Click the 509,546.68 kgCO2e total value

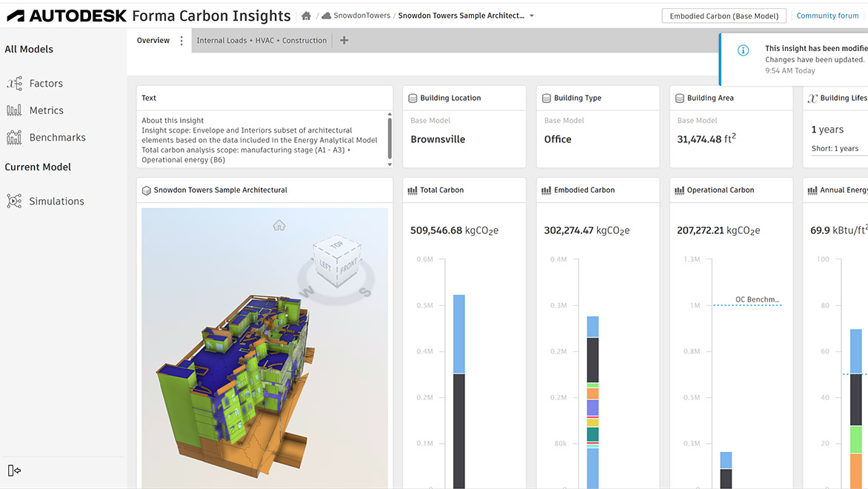455,230
